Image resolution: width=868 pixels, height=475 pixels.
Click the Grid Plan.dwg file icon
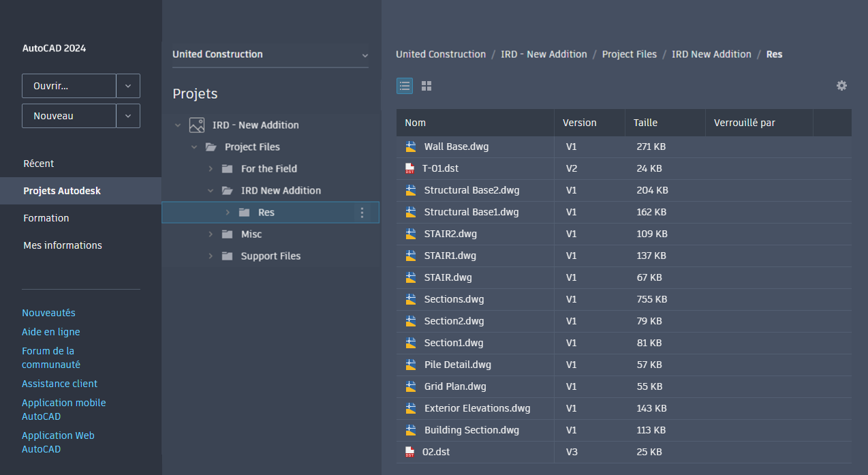[410, 386]
